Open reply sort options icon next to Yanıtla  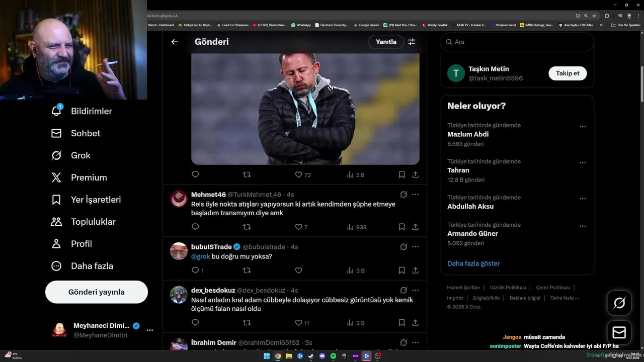click(412, 42)
